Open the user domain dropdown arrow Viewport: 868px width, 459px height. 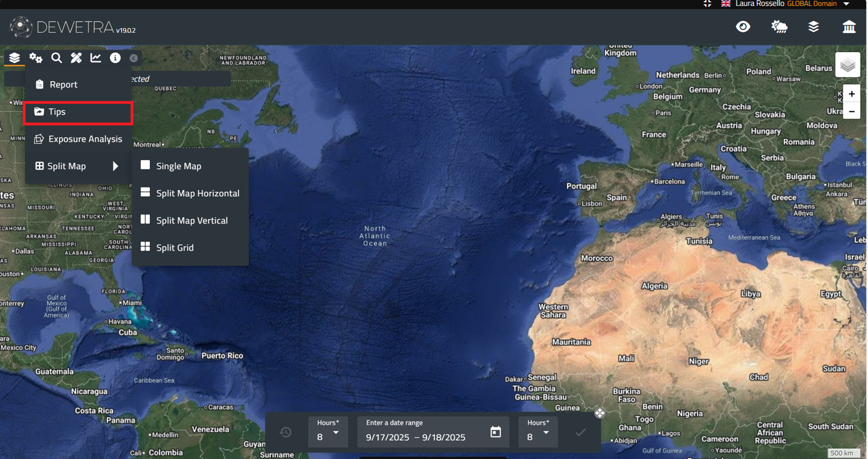[x=846, y=4]
